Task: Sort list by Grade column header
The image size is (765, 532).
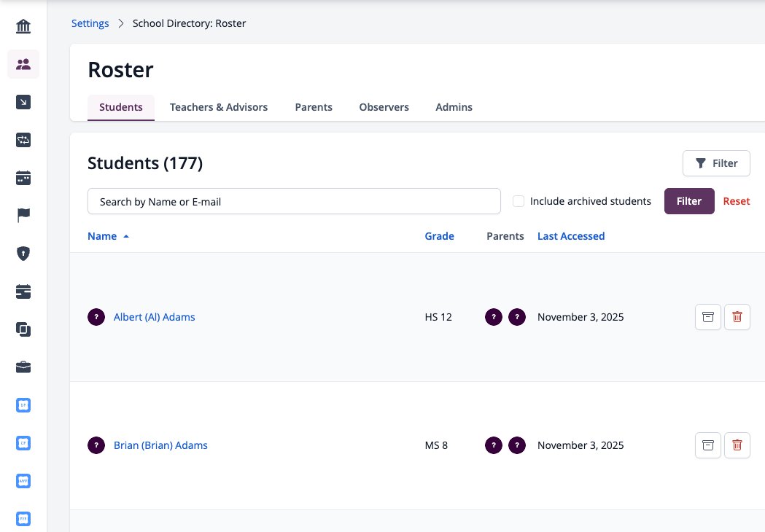Action: coord(439,236)
